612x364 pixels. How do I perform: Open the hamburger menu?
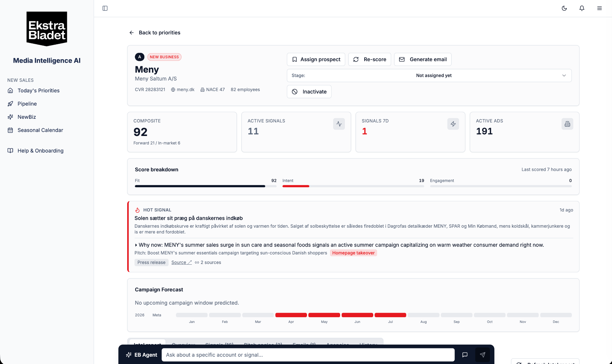(x=600, y=8)
